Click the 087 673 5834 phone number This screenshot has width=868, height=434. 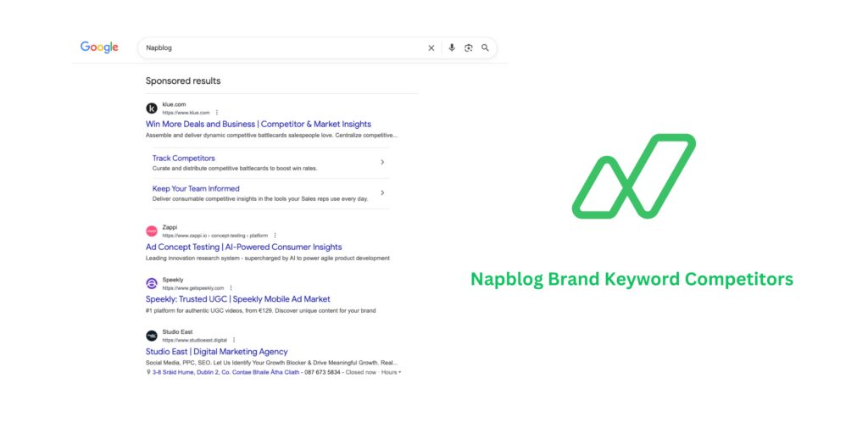tap(321, 373)
